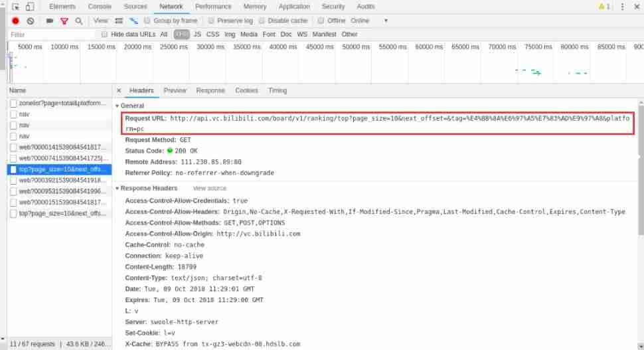Open DevTools more options menu
This screenshot has height=350, width=644.
pos(622,7)
